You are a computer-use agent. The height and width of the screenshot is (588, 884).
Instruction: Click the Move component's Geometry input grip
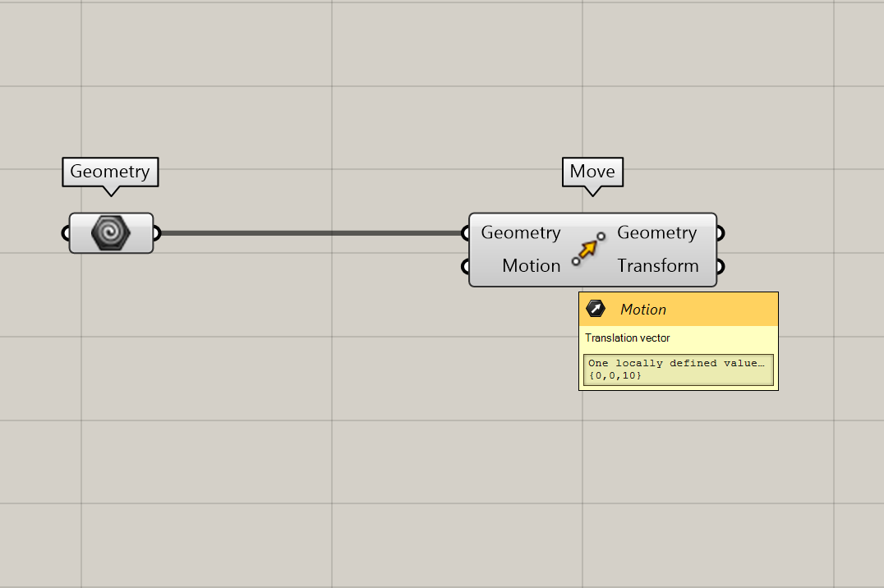coord(467,233)
